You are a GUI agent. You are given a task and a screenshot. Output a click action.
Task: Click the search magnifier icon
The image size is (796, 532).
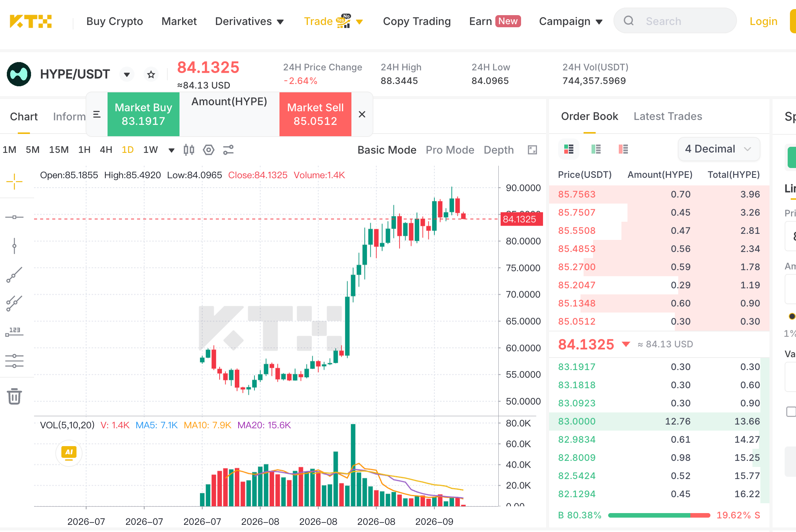pyautogui.click(x=629, y=21)
